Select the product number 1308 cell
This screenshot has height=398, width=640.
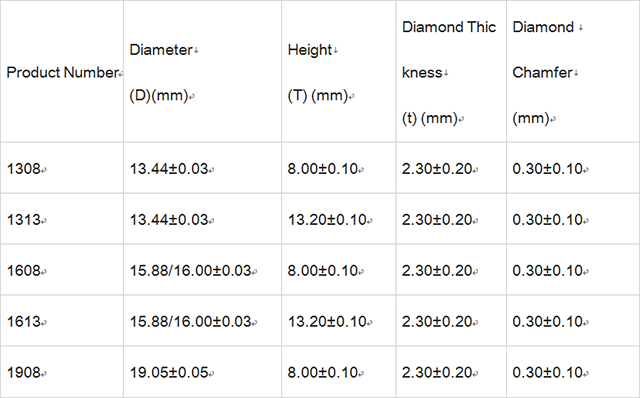[62, 168]
